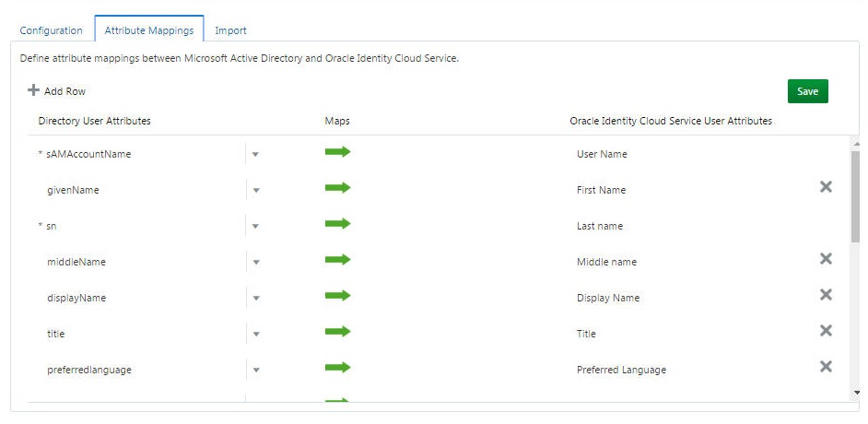The width and height of the screenshot is (868, 424).
Task: Open the sAMAccountName attribute dropdown
Action: coord(255,155)
